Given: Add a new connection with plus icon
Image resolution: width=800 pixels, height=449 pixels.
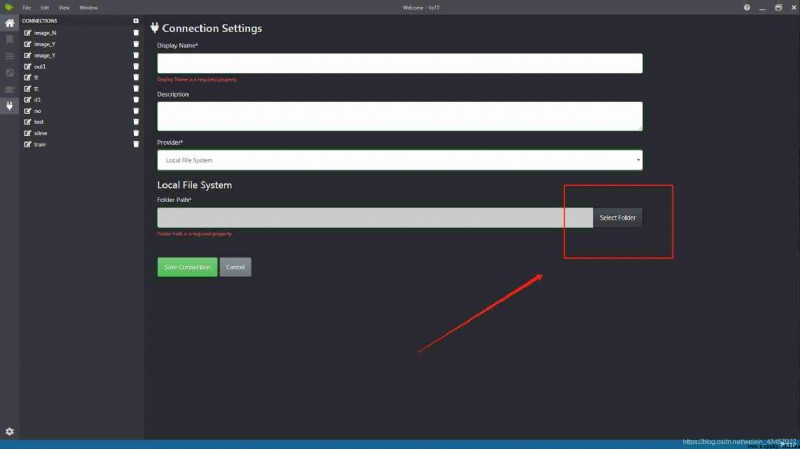Looking at the screenshot, I should (x=136, y=21).
